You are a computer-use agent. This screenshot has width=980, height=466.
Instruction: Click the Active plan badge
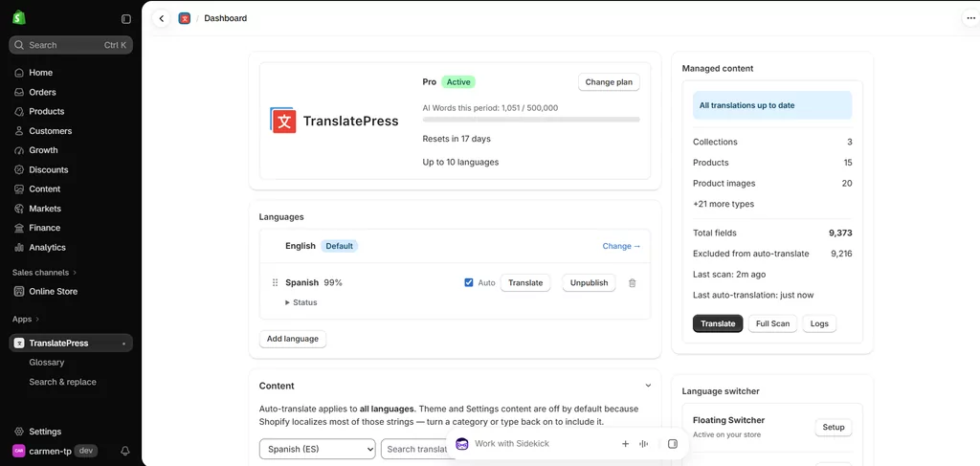458,82
